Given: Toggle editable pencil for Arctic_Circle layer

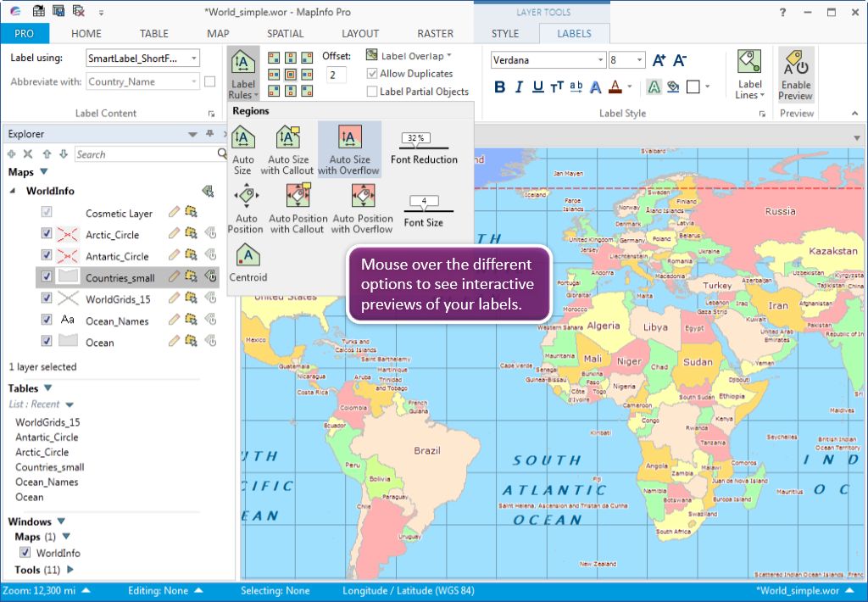Looking at the screenshot, I should [x=174, y=234].
